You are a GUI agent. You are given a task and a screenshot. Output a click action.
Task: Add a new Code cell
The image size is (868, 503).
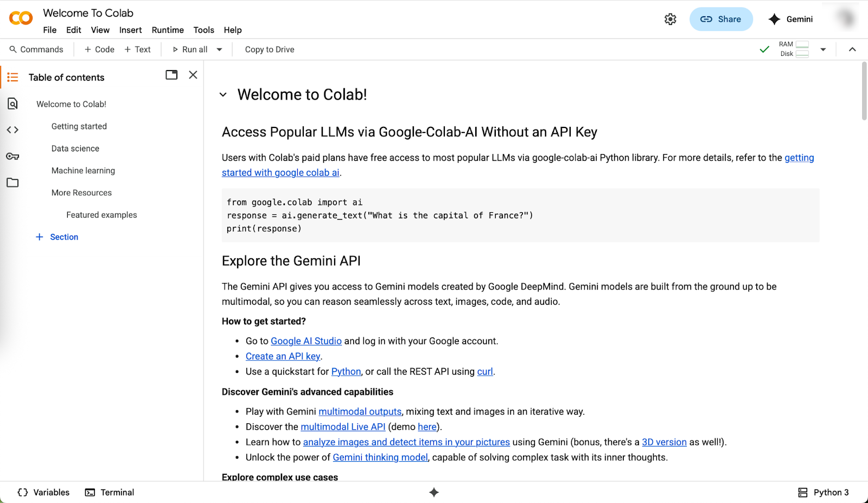click(99, 49)
